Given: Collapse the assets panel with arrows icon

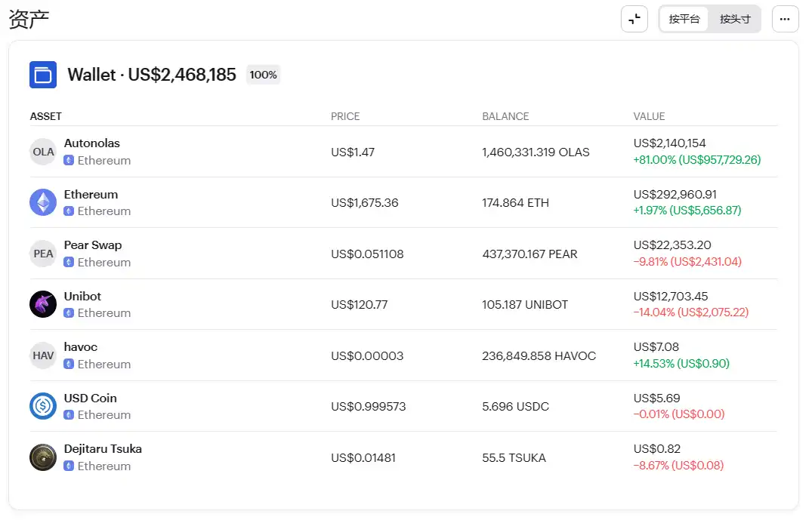Looking at the screenshot, I should coord(634,19).
